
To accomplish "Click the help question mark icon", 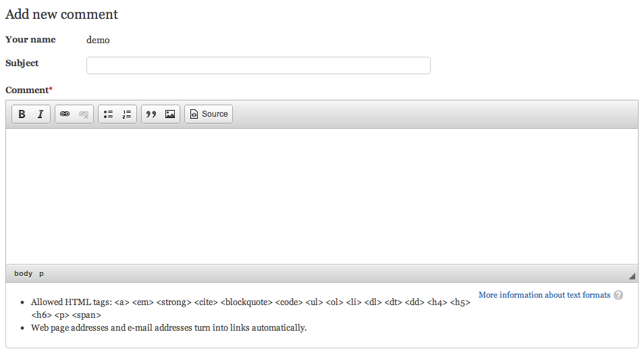I will pos(618,295).
